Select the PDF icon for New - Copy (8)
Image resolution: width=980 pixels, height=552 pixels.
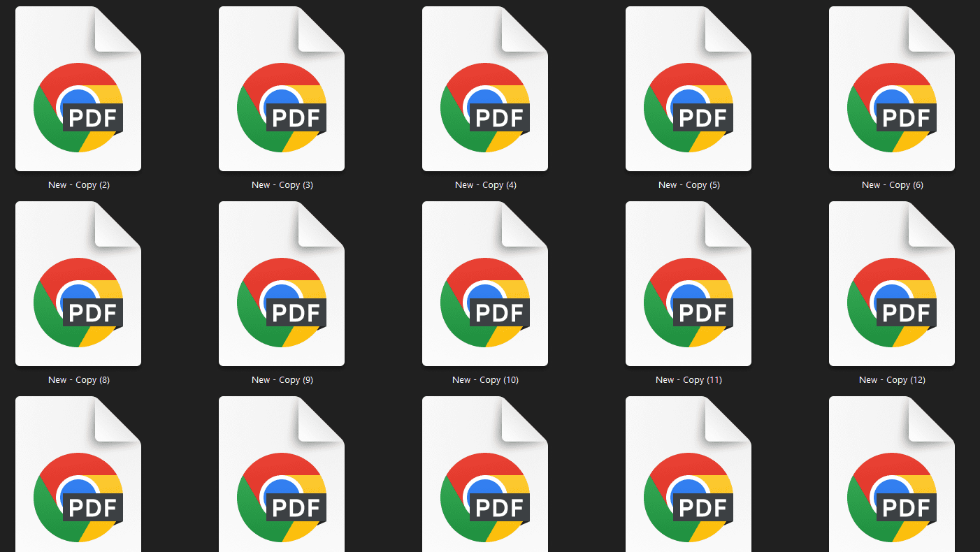coord(78,284)
